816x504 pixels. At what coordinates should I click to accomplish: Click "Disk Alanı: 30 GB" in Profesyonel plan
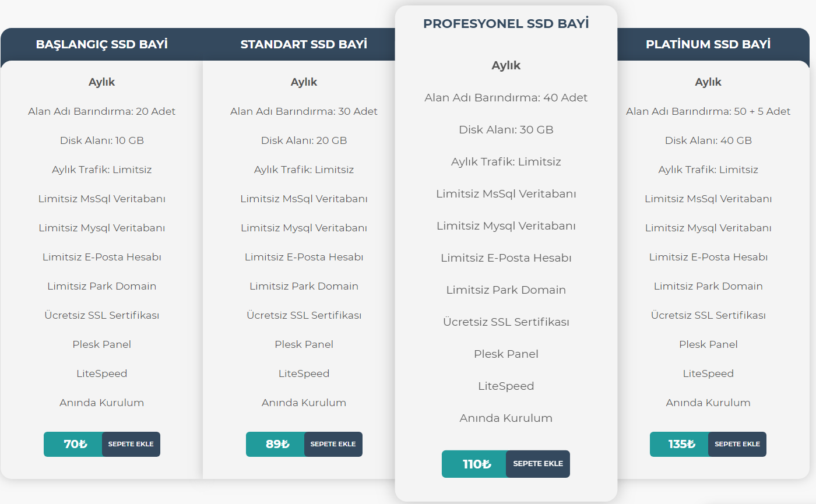tap(506, 130)
